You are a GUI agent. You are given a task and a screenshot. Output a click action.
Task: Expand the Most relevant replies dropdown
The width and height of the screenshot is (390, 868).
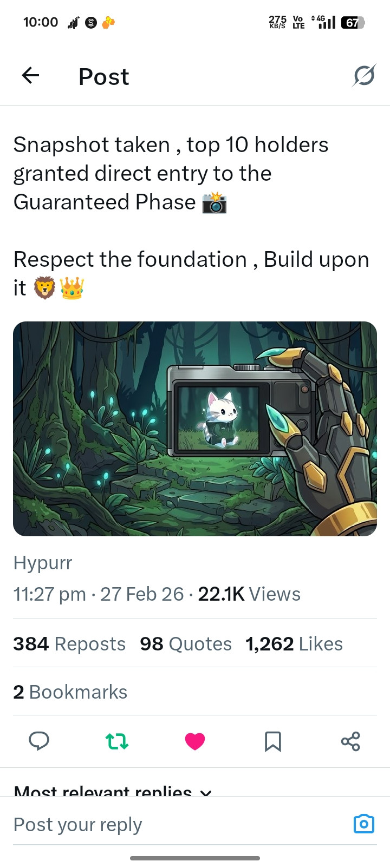113,791
